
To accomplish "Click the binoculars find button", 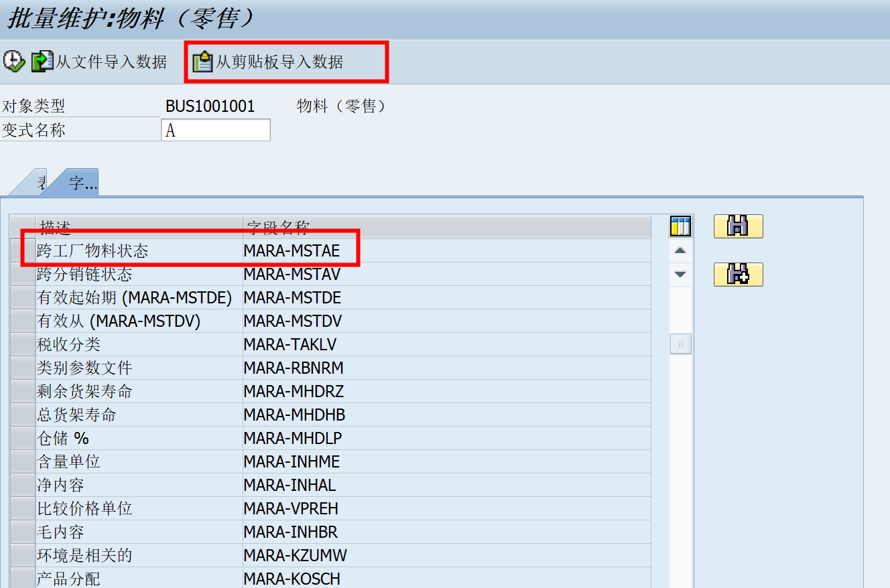I will point(738,226).
